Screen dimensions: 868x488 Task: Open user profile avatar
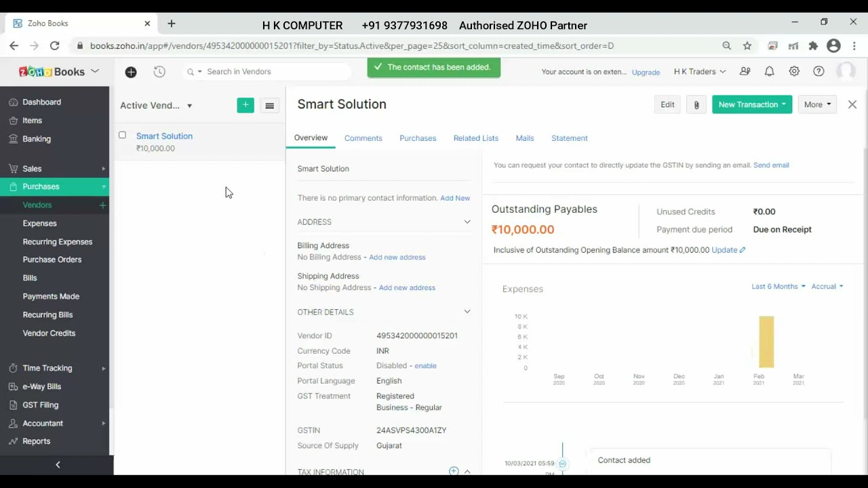coord(846,71)
